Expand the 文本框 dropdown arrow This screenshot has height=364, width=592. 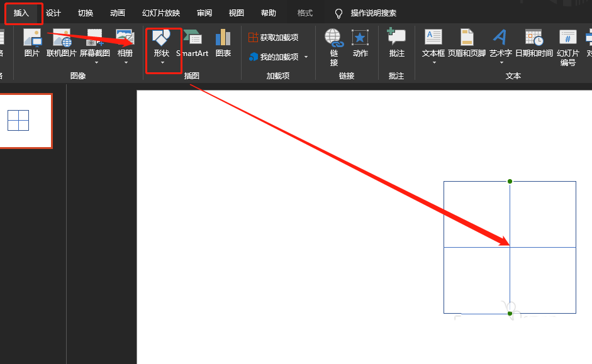pyautogui.click(x=434, y=63)
